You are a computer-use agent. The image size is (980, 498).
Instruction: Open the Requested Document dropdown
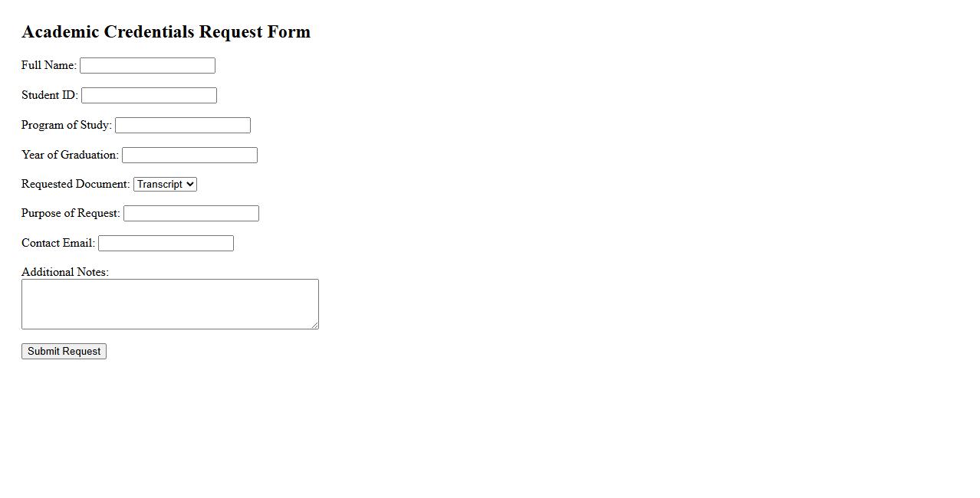point(165,185)
